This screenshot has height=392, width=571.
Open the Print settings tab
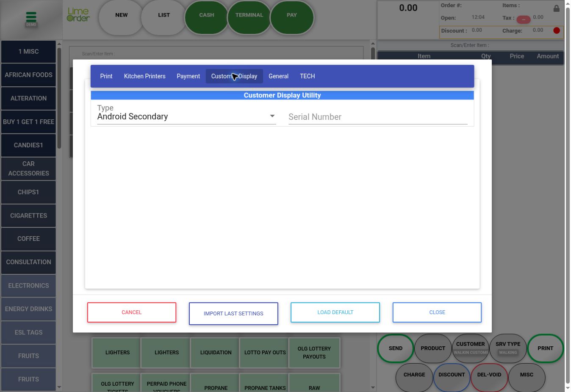[106, 76]
